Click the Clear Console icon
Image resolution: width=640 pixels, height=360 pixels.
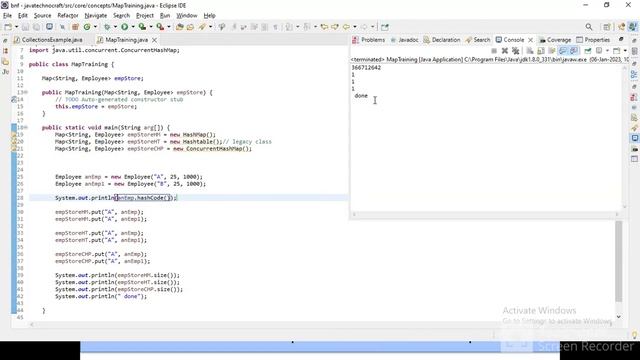pyautogui.click(x=530, y=51)
